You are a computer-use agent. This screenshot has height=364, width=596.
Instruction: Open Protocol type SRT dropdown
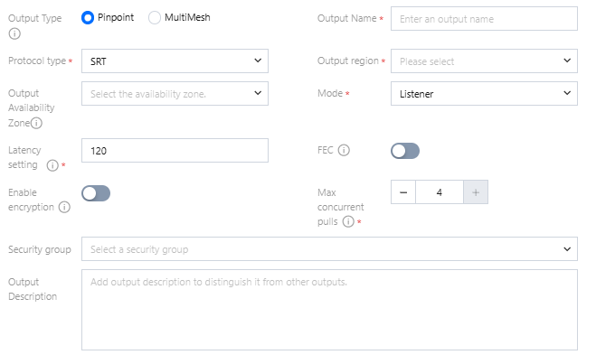click(x=175, y=61)
